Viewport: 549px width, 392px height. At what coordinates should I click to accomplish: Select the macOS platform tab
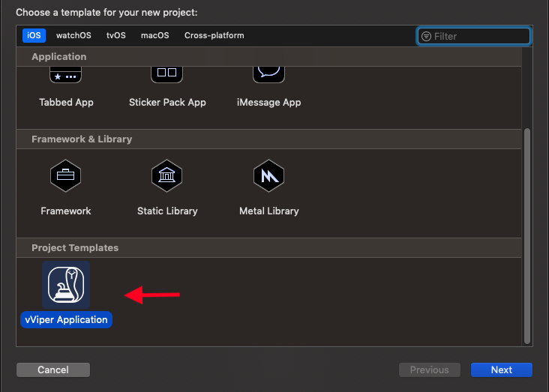(155, 35)
